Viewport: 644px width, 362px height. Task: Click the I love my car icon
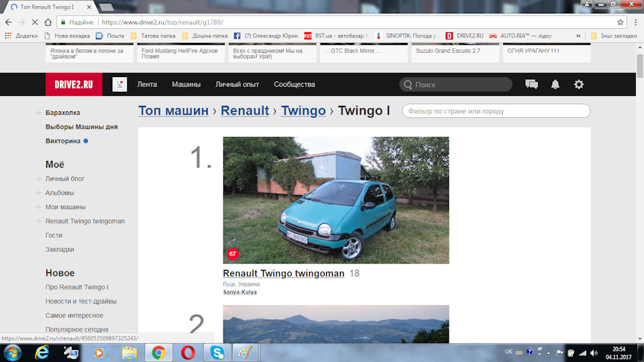119,84
